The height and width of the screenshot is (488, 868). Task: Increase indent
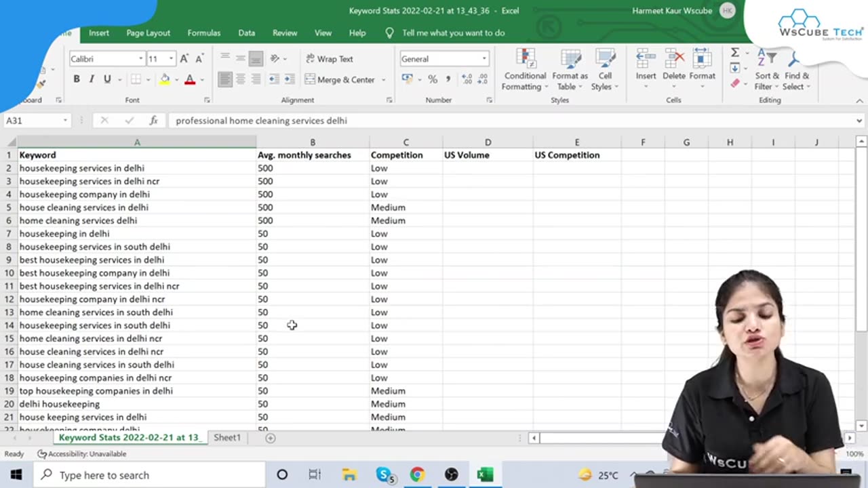click(289, 79)
